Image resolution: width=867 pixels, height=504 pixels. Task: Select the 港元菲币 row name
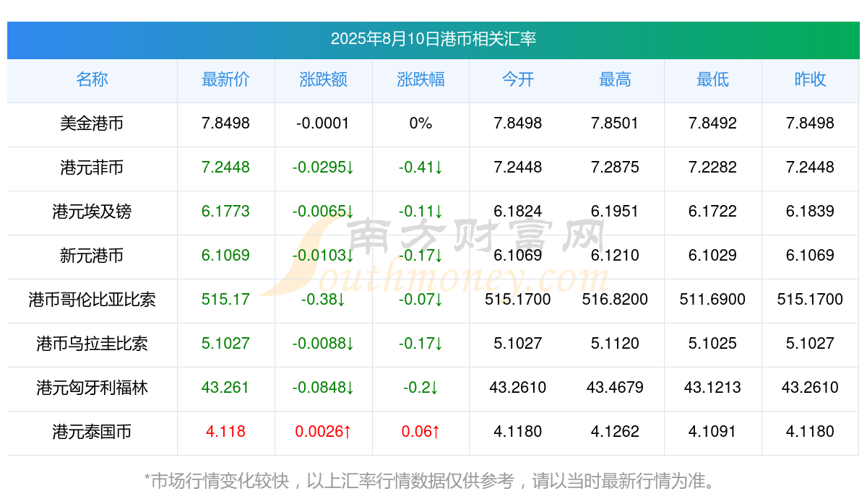coord(92,168)
